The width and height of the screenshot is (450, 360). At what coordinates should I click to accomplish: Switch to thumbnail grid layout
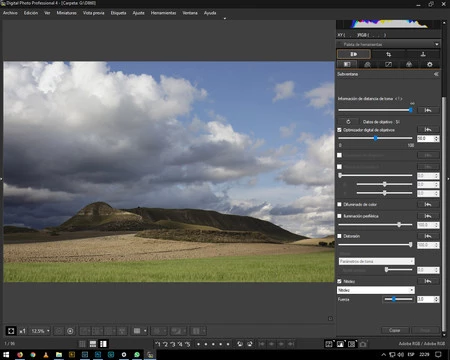pos(82,344)
